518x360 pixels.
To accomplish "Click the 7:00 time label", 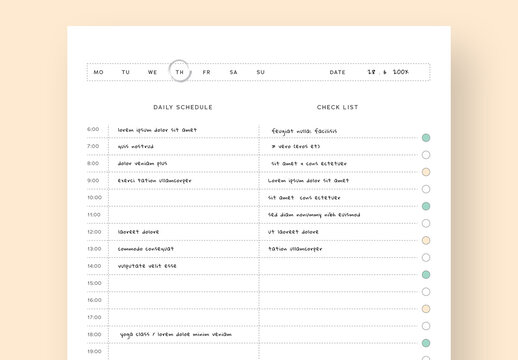I will [x=93, y=146].
